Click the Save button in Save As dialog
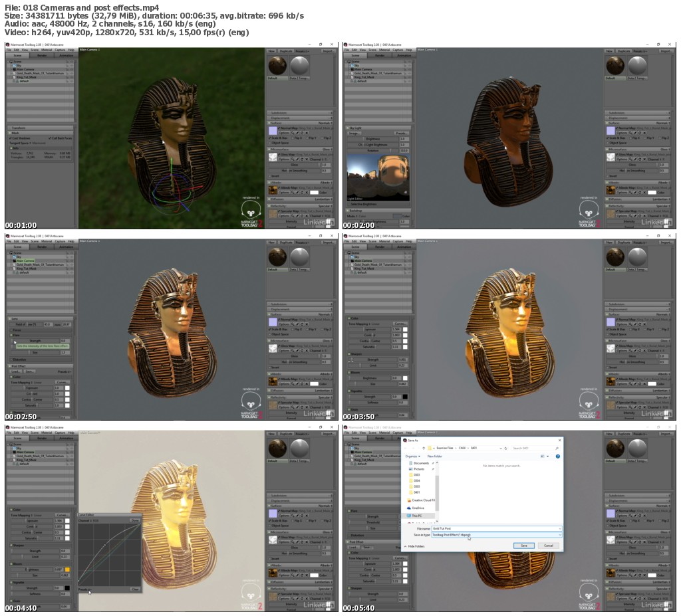This screenshot has width=681, height=616. click(524, 546)
